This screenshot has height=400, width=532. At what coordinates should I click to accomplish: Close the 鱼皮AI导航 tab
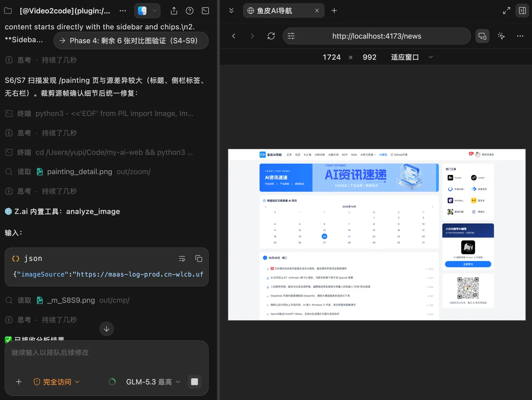(317, 11)
